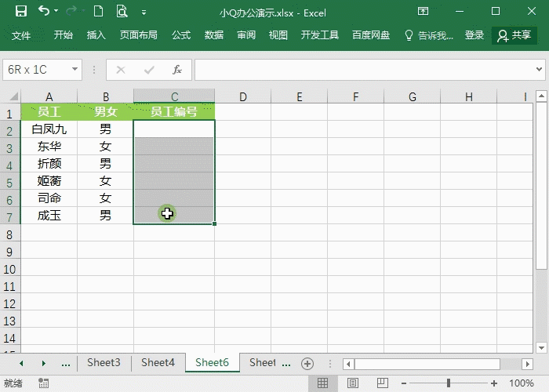The width and height of the screenshot is (549, 392).
Task: Select column A header
Action: pyautogui.click(x=49, y=96)
